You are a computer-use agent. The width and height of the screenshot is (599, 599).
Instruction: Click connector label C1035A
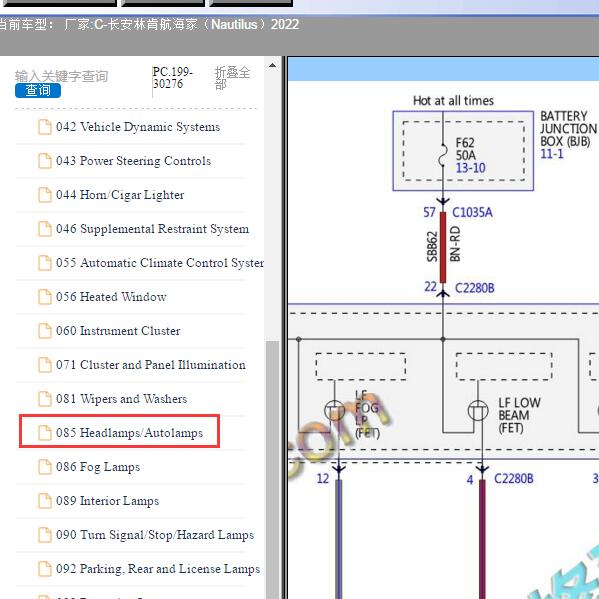pos(472,212)
